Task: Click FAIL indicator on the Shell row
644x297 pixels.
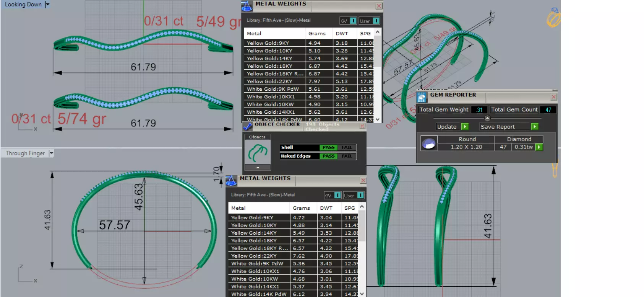Action: click(347, 147)
